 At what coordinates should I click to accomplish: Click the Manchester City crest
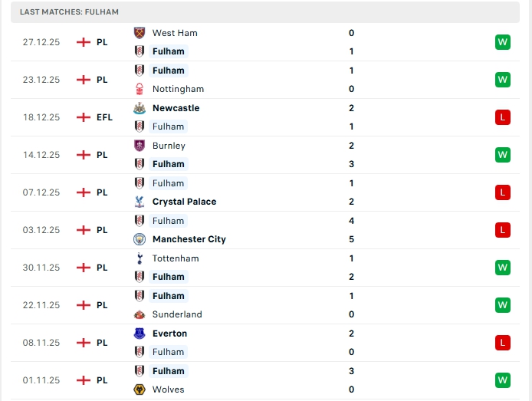(140, 239)
